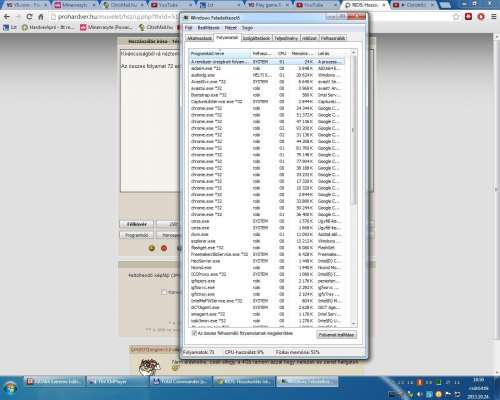Reload the page in Chrome

click(x=29, y=17)
